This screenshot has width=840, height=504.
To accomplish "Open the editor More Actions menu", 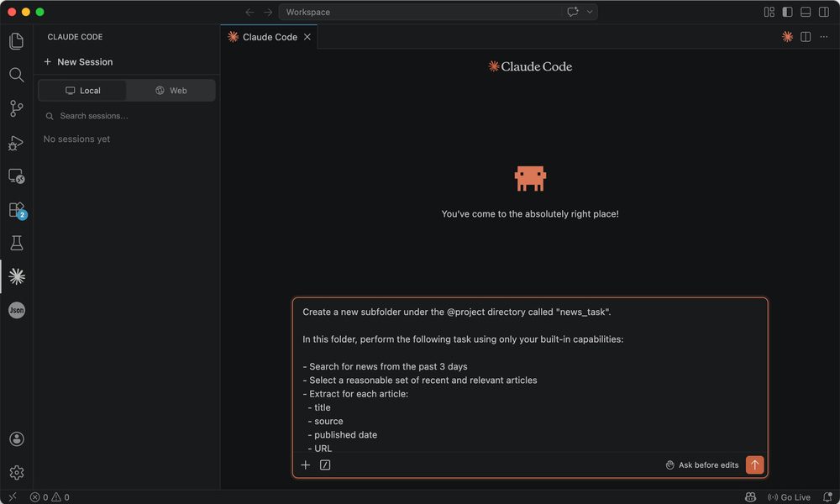I will click(824, 37).
